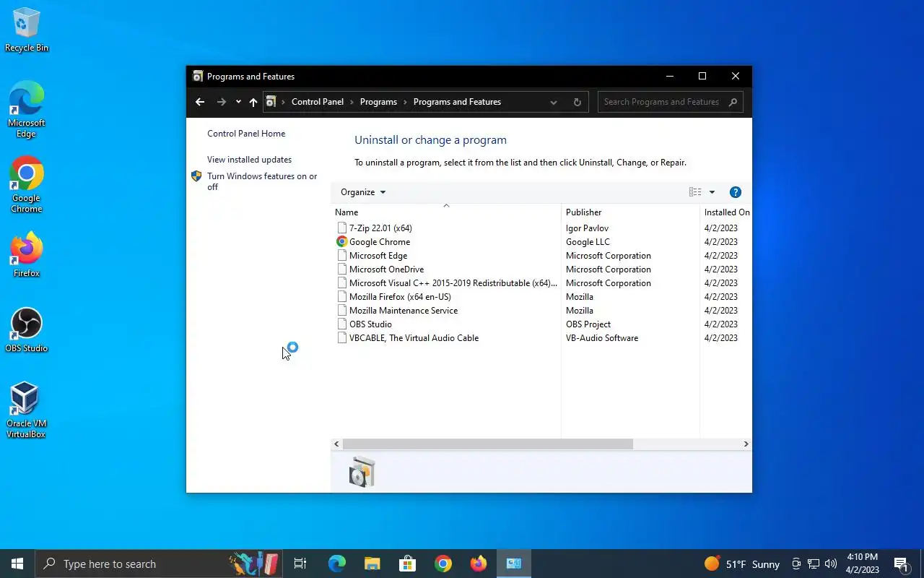Click the Control Panel Home link
Viewport: 924px width, 578px height.
[x=246, y=134]
